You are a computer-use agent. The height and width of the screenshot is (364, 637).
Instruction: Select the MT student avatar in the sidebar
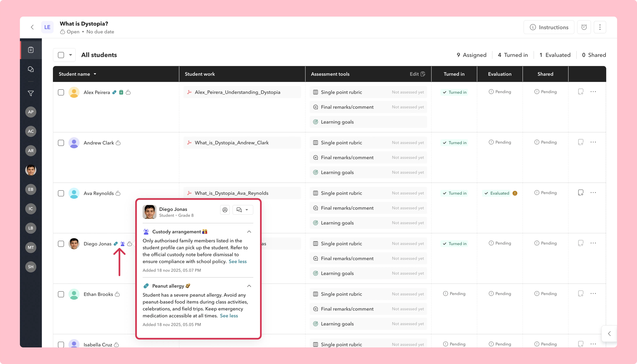(x=31, y=248)
